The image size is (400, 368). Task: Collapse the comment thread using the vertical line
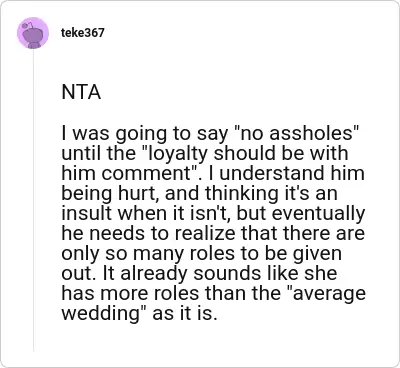pyautogui.click(x=33, y=200)
